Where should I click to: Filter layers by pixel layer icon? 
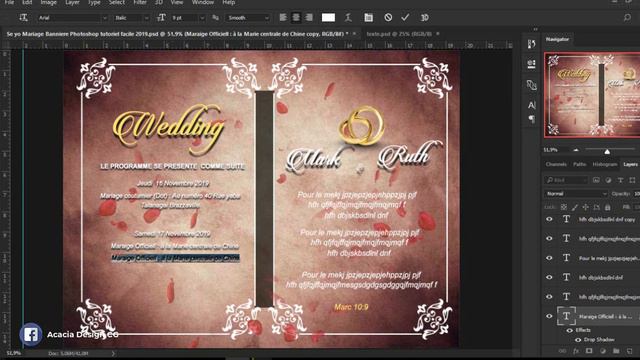(x=596, y=180)
